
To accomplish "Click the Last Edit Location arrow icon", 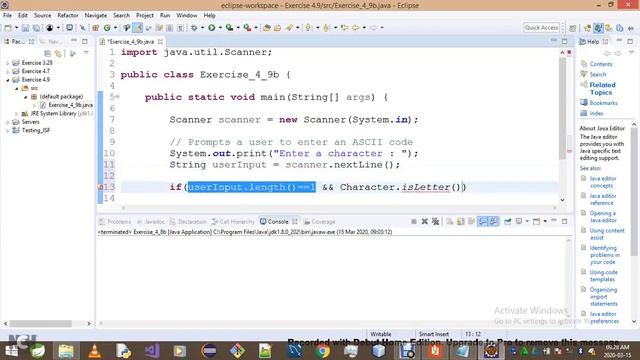I will tap(344, 28).
